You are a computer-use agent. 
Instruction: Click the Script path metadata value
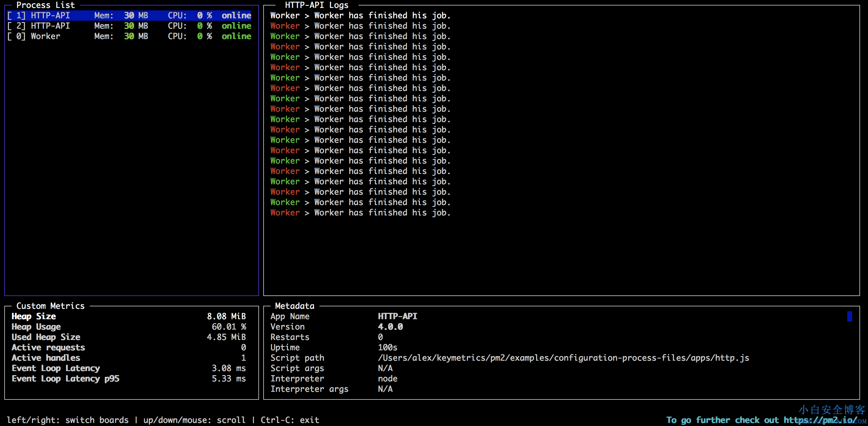(563, 358)
